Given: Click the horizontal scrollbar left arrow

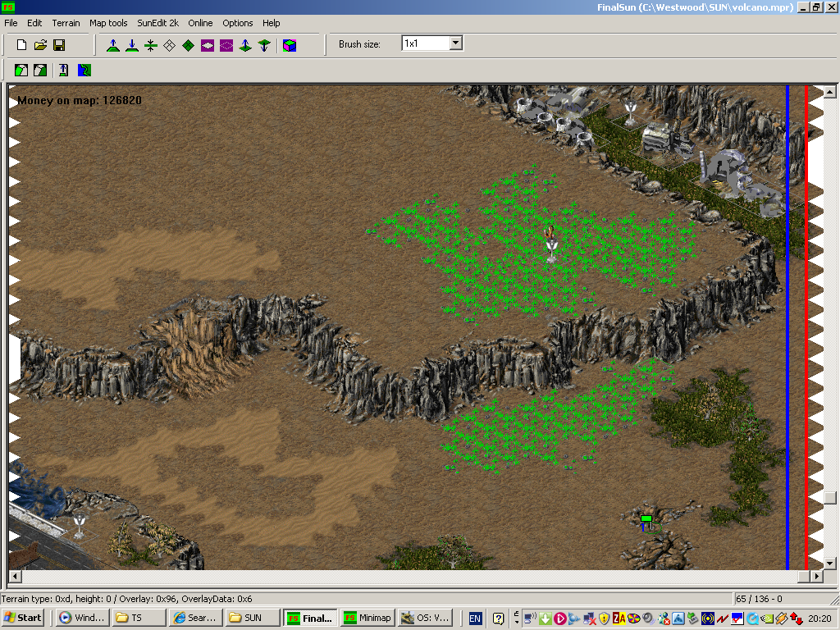Looking at the screenshot, I should click(15, 577).
